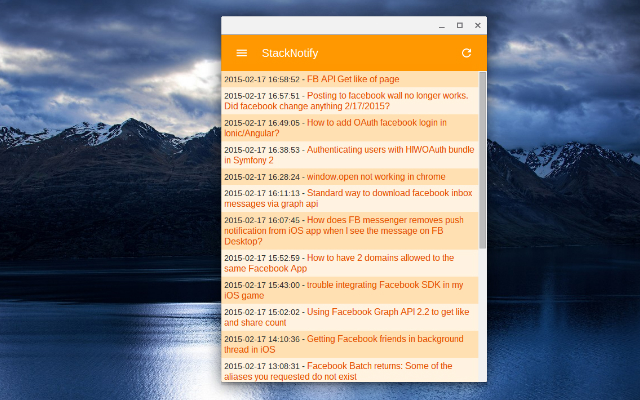Click the StackNotify title text

pos(290,53)
